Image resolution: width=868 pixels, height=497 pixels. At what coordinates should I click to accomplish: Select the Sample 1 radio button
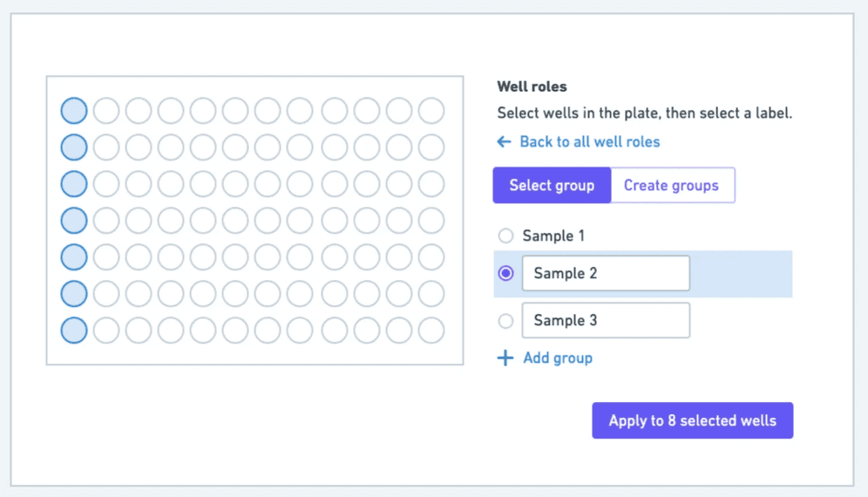pyautogui.click(x=505, y=235)
